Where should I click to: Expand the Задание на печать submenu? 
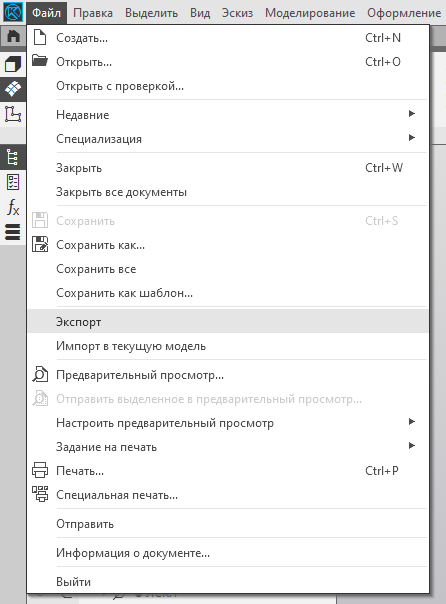point(228,447)
